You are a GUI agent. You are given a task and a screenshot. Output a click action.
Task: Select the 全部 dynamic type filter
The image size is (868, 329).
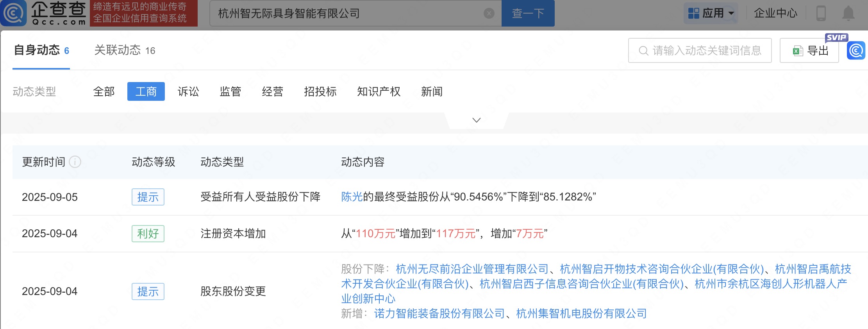[104, 92]
